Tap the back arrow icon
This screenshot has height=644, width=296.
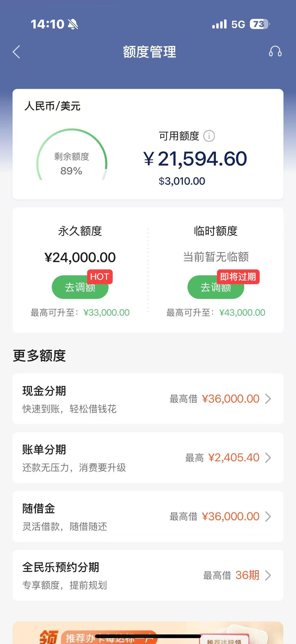16,52
